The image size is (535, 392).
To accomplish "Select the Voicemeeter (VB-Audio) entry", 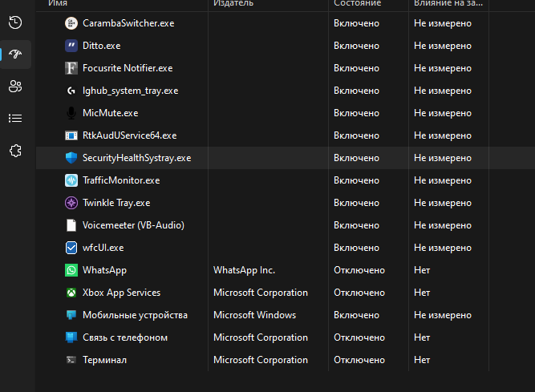I will [132, 225].
